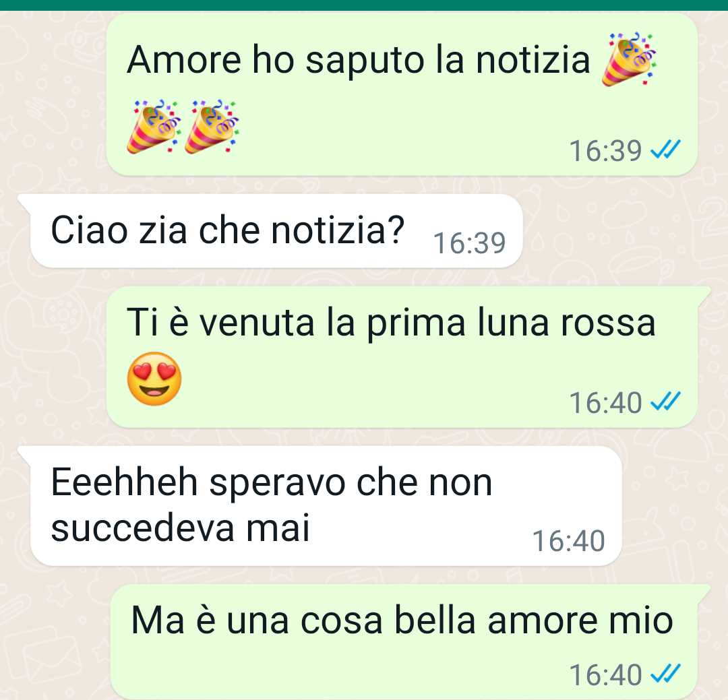Click the first party popper on second line
The image size is (728, 700).
tap(153, 126)
